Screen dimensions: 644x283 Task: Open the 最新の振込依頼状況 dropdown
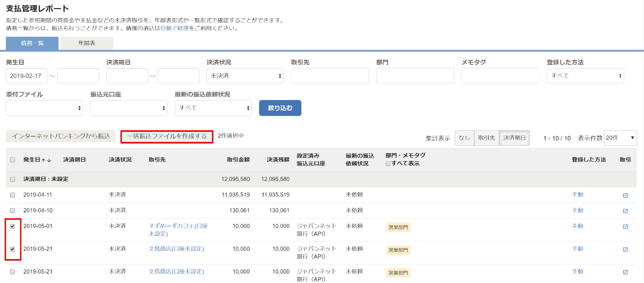click(x=213, y=108)
